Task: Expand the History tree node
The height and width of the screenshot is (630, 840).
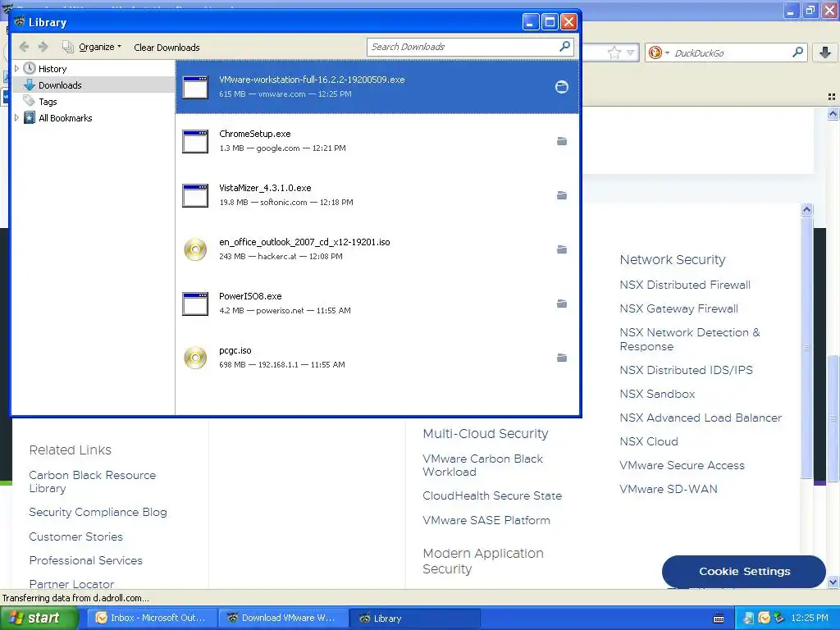Action: pos(16,69)
